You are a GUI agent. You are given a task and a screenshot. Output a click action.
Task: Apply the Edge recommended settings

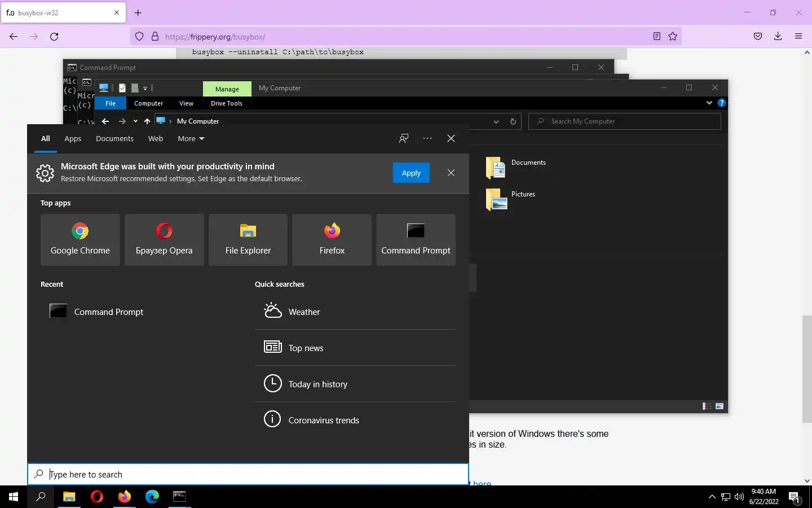pyautogui.click(x=411, y=173)
